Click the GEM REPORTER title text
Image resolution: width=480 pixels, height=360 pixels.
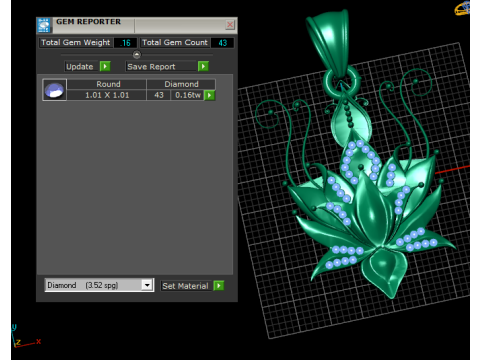[x=88, y=22]
